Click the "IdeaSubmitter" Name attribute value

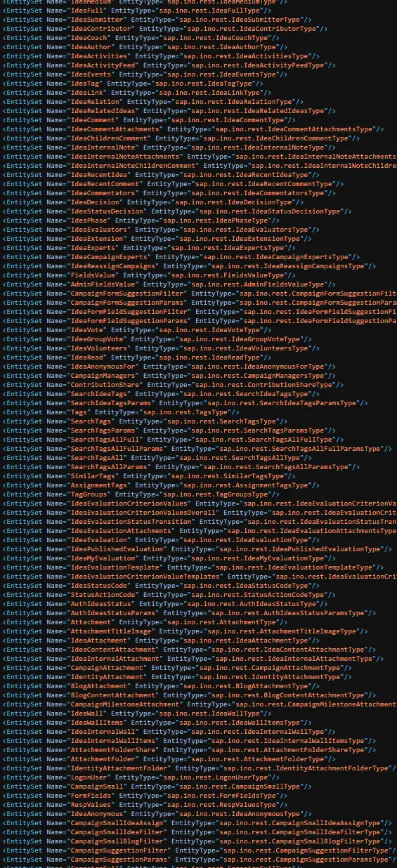[98, 20]
